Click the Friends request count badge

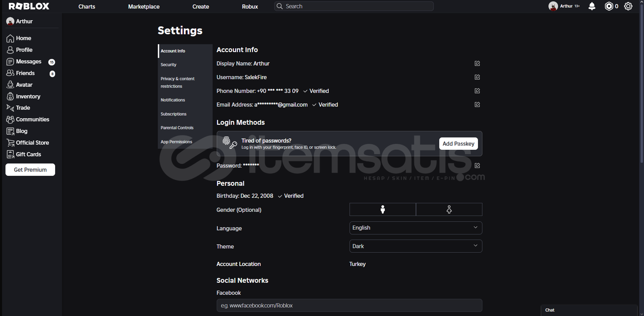(52, 74)
